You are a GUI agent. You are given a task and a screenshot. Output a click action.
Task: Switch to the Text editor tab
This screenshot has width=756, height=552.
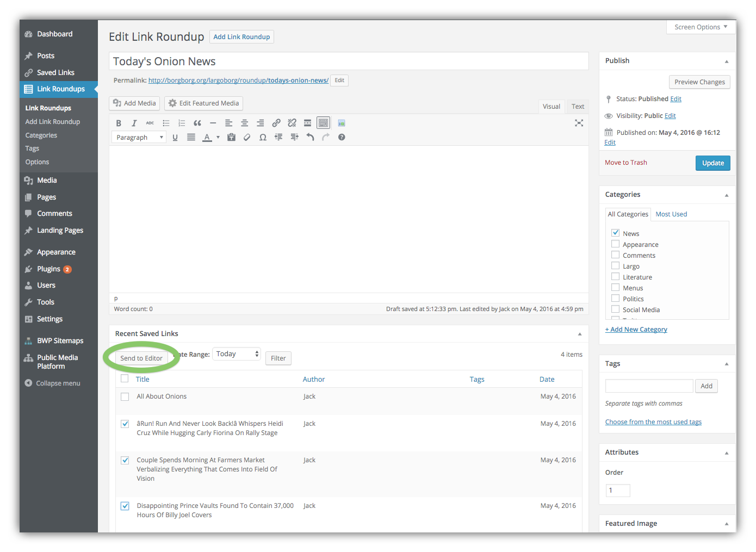tap(578, 107)
